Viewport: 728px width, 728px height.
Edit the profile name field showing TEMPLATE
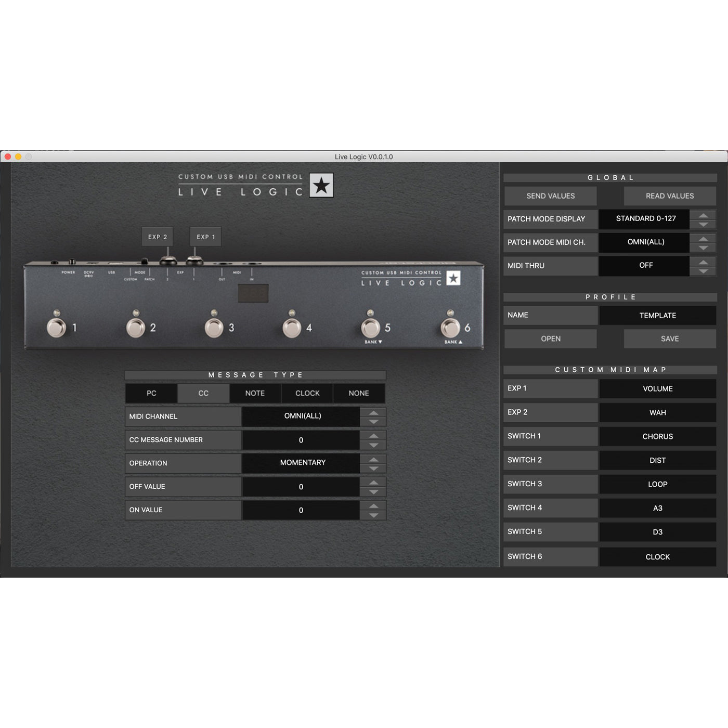(x=657, y=315)
